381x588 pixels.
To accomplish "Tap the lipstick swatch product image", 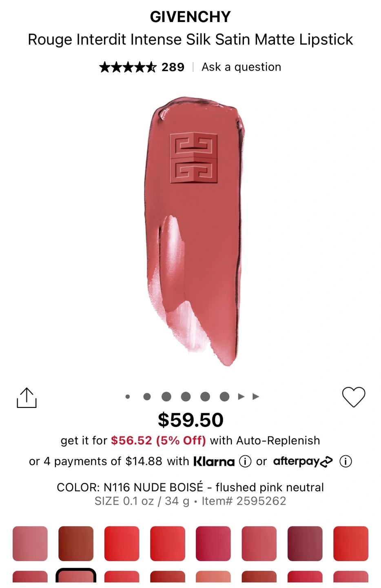I will pos(195,231).
